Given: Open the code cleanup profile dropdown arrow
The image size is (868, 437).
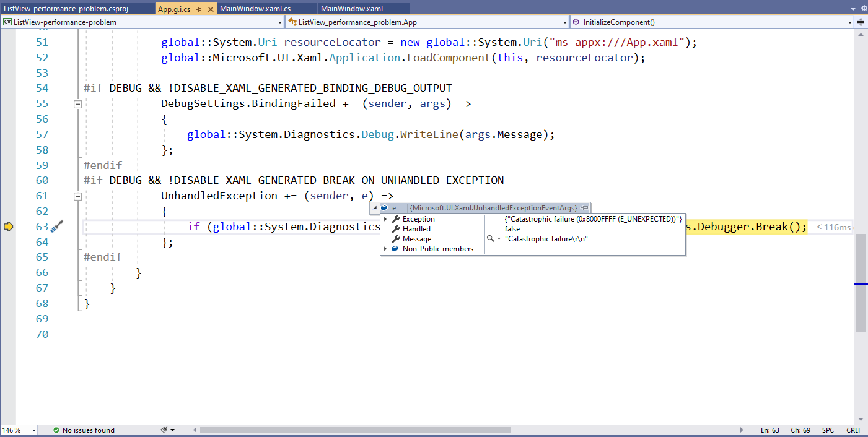Looking at the screenshot, I should [x=173, y=430].
